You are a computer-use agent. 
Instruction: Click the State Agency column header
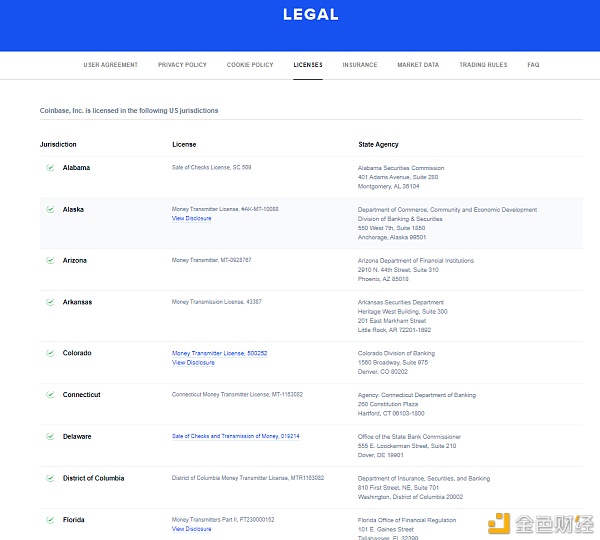(x=378, y=144)
